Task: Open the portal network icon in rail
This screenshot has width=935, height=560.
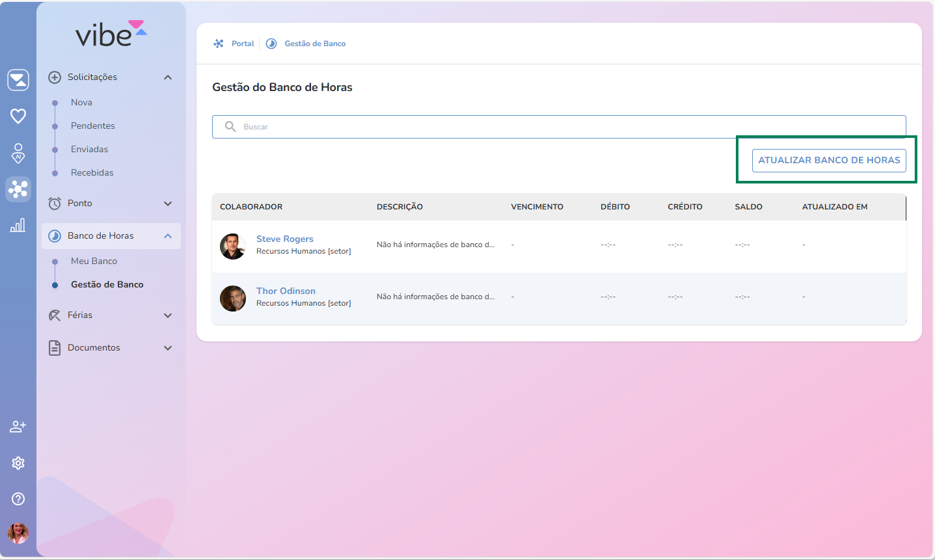Action: 18,189
